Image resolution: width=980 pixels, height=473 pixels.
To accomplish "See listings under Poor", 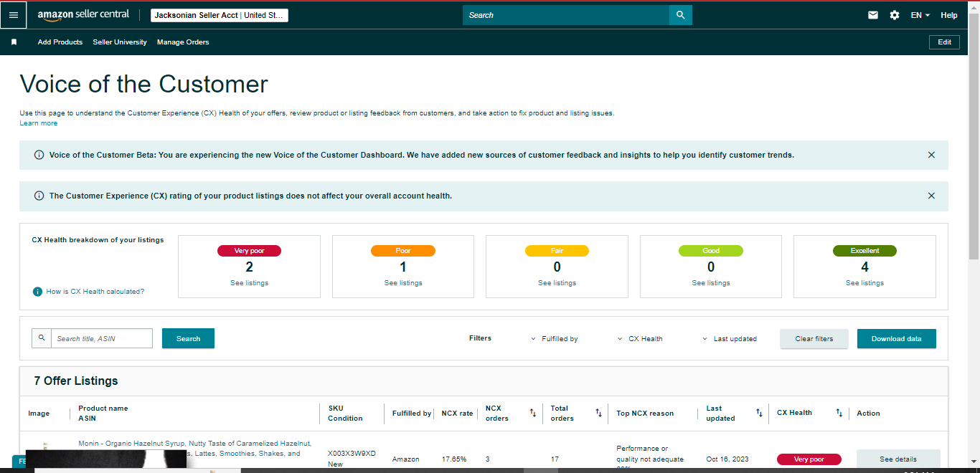I will (x=403, y=283).
